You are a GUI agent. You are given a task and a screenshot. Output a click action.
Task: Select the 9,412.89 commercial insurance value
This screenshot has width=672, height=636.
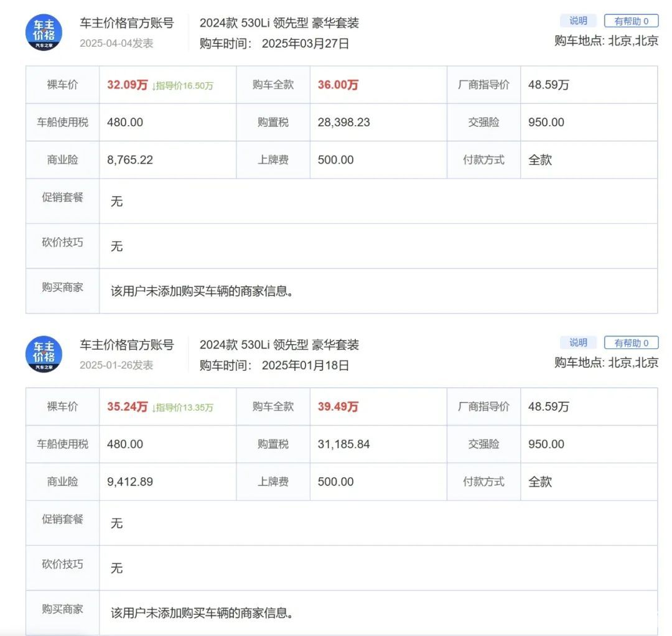click(130, 482)
